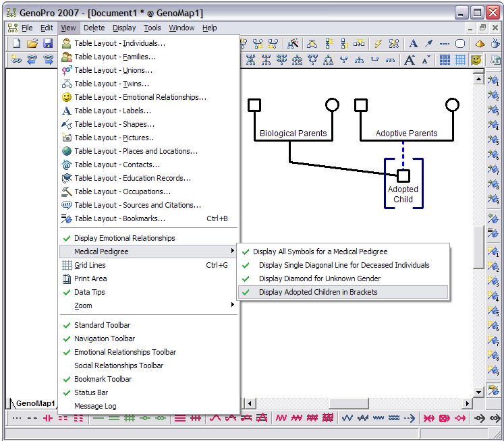Click the smiley face toolbar icon
504x441 pixels.
point(476,59)
